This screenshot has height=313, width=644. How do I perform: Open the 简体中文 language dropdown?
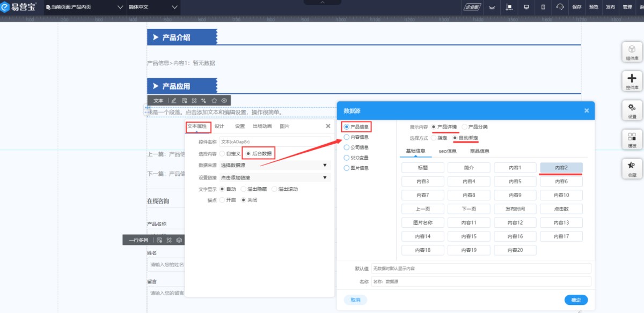click(x=153, y=7)
